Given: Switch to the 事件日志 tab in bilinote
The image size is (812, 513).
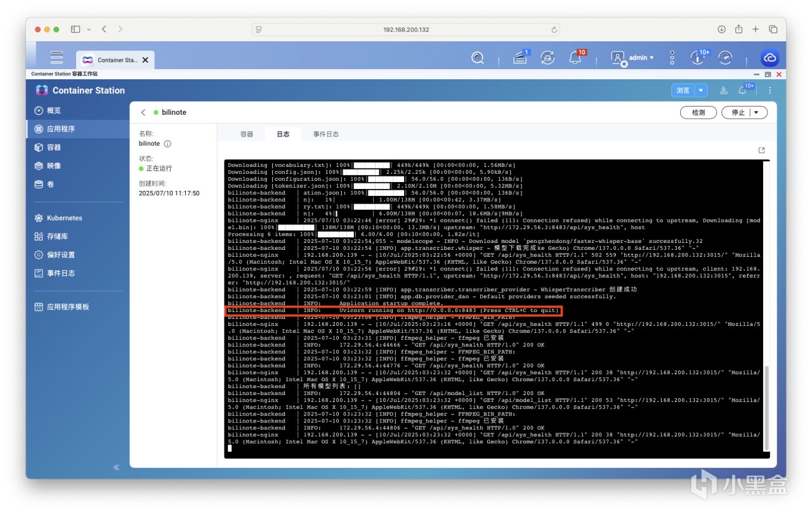Looking at the screenshot, I should tap(326, 134).
